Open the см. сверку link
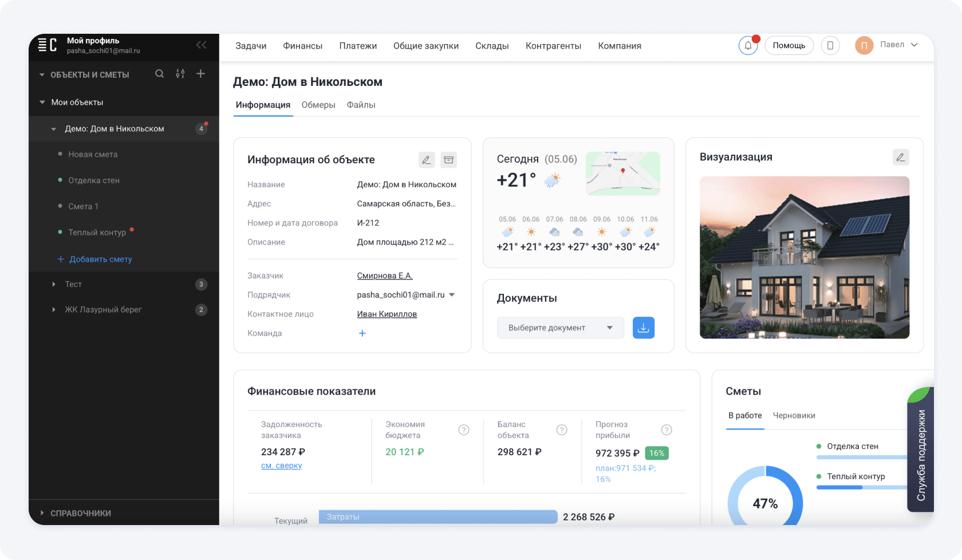The width and height of the screenshot is (962, 560). click(281, 466)
